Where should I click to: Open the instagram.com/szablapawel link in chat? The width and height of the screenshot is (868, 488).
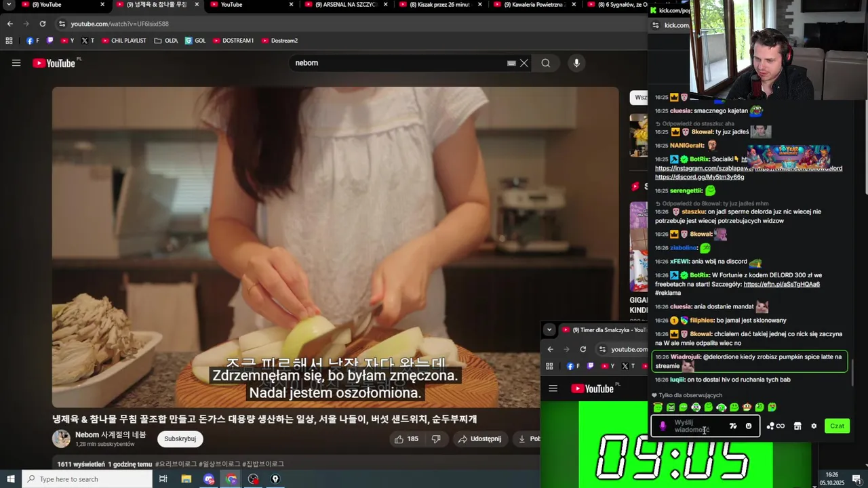pos(704,168)
